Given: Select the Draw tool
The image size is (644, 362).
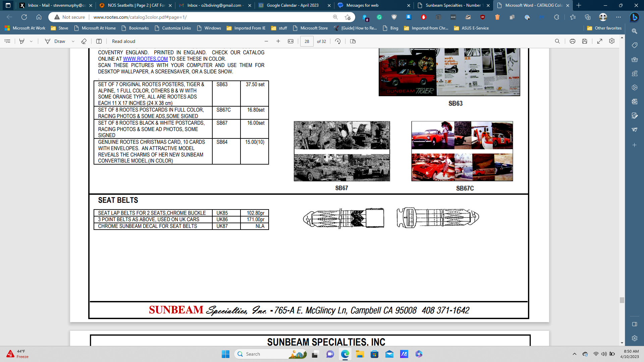Looking at the screenshot, I should coord(55,41).
